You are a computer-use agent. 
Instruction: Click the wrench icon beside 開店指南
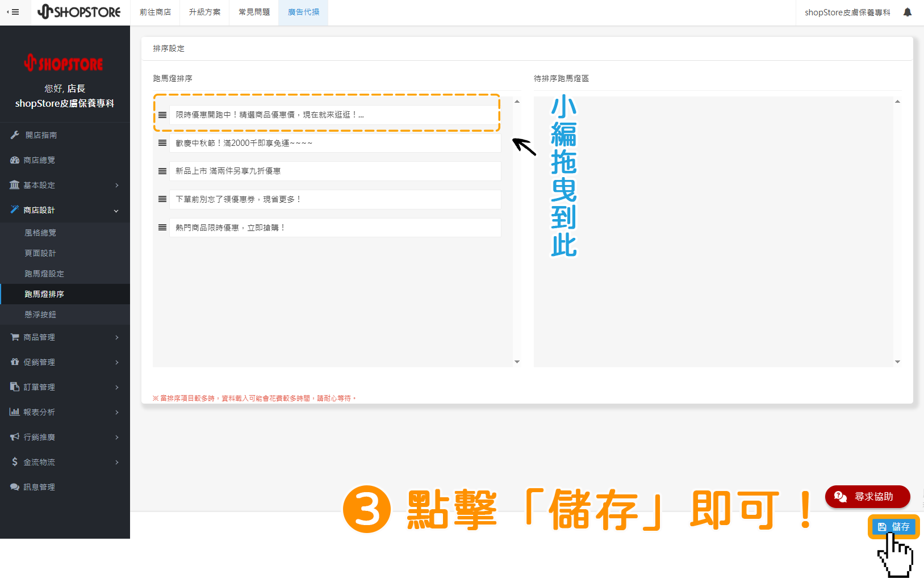pos(15,135)
